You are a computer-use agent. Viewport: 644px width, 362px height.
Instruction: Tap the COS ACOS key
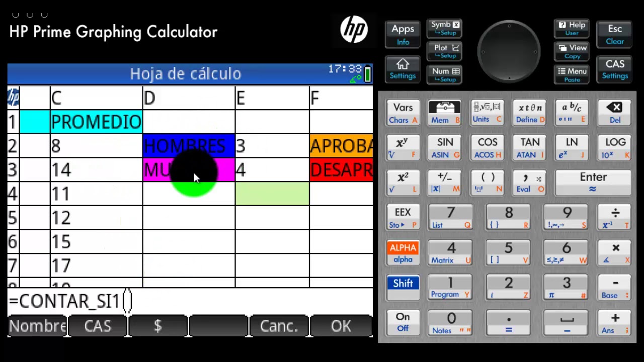(x=487, y=148)
